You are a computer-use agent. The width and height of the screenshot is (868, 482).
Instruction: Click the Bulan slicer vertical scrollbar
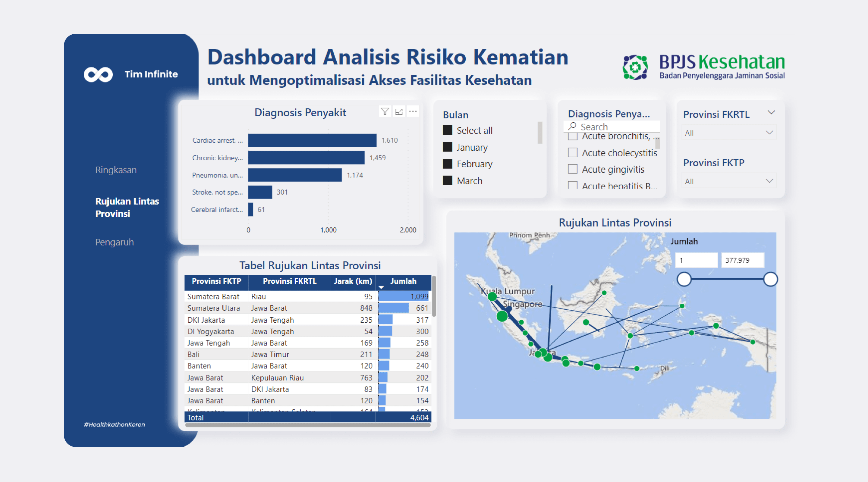539,132
